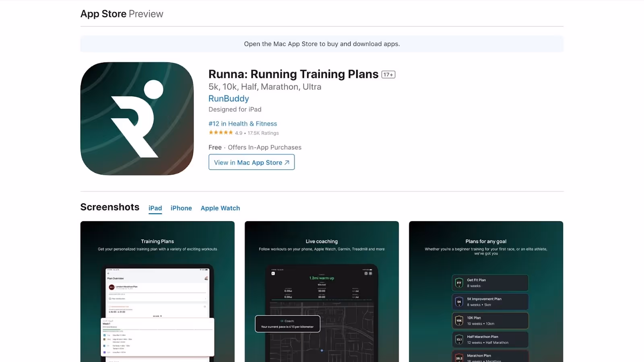644x362 pixels.
Task: Switch to iPhone screenshots tab
Action: pos(181,208)
